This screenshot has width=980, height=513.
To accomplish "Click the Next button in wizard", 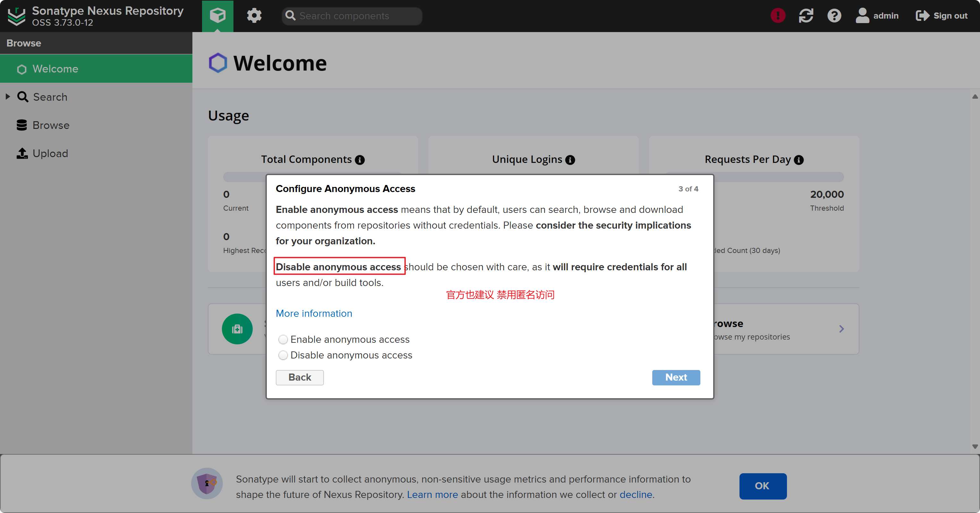I will 676,377.
